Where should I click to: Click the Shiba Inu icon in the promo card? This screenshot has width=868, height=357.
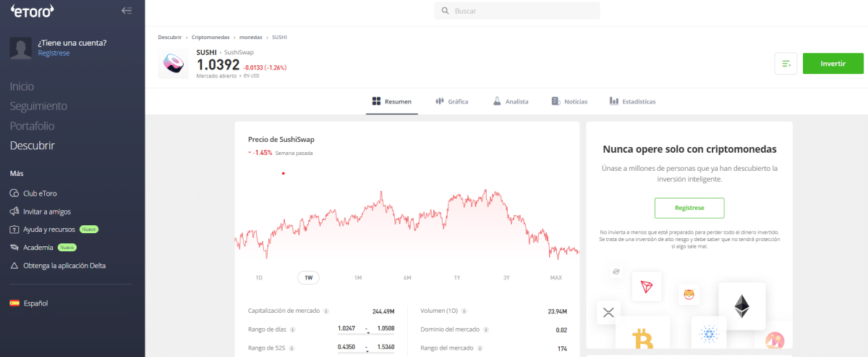(689, 295)
